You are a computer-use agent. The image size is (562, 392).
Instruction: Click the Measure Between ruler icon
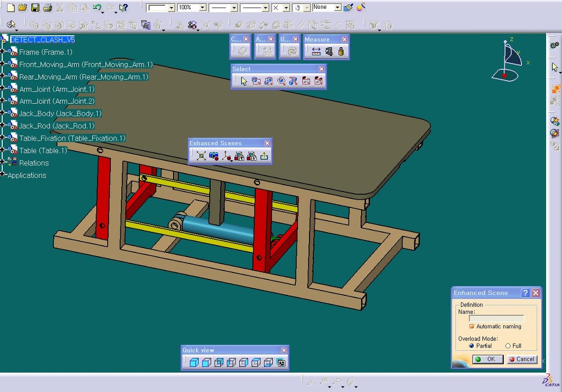tap(316, 52)
